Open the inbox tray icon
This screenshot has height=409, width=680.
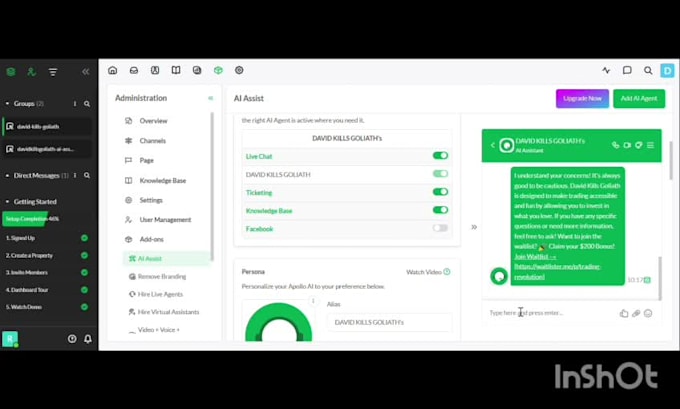pyautogui.click(x=134, y=70)
